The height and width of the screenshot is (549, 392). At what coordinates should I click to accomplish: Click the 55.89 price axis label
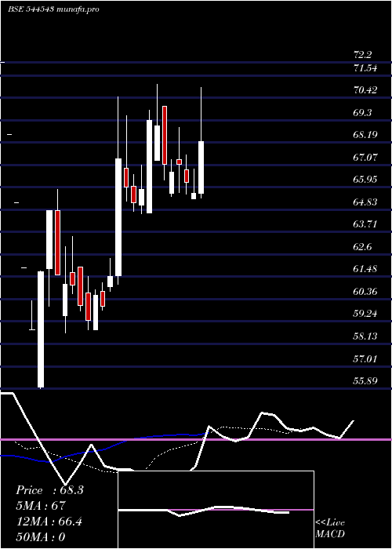[365, 381]
